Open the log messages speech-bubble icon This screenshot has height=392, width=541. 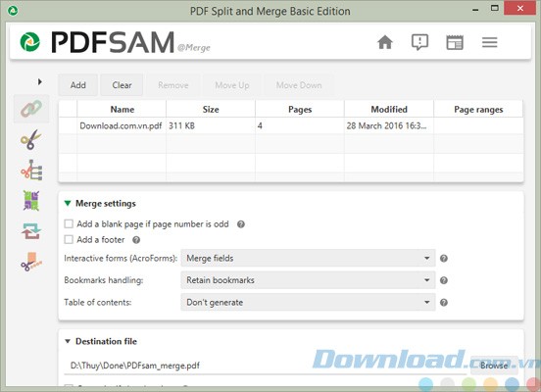coord(419,42)
